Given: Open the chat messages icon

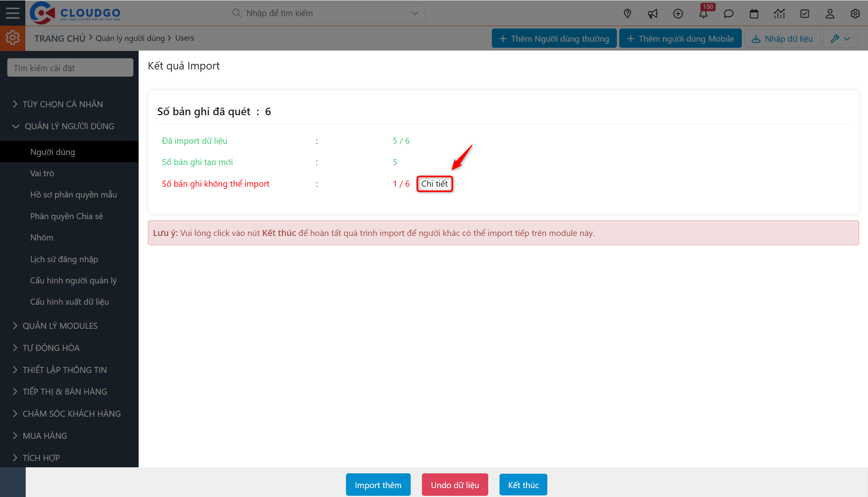Looking at the screenshot, I should [729, 14].
